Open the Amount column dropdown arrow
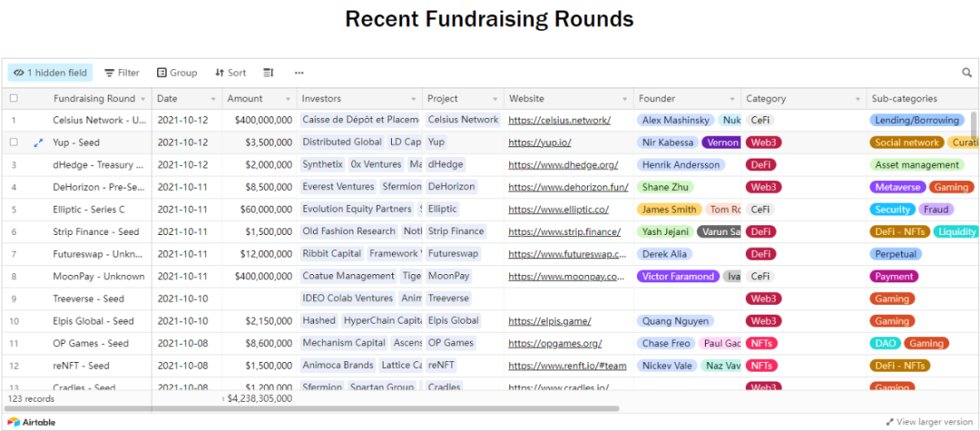Image resolution: width=980 pixels, height=431 pixels. [x=289, y=99]
